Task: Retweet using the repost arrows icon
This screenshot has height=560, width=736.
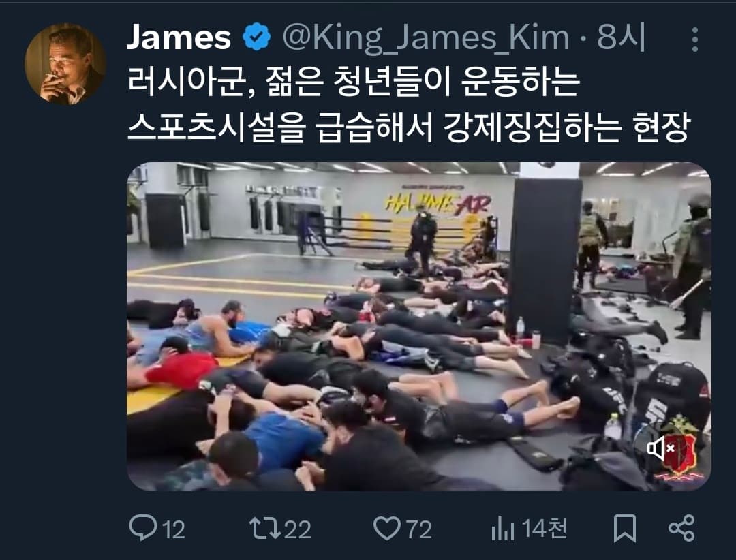Action: click(x=264, y=528)
